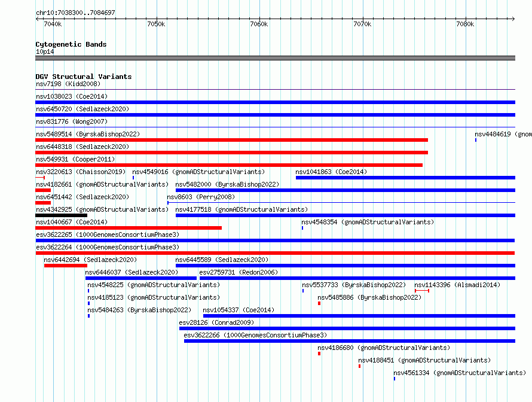Click the nsv5484263 (ByrskaBishop2022) label
532x402 pixels.
(x=139, y=310)
